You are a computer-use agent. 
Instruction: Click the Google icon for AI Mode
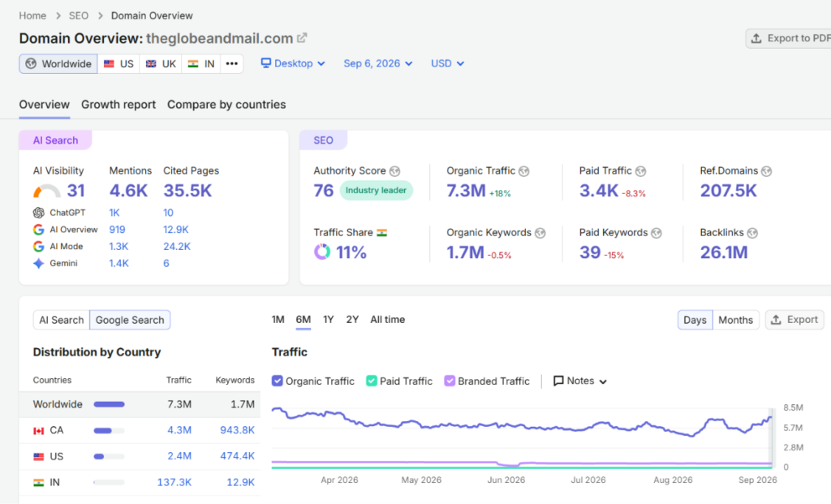click(x=39, y=247)
